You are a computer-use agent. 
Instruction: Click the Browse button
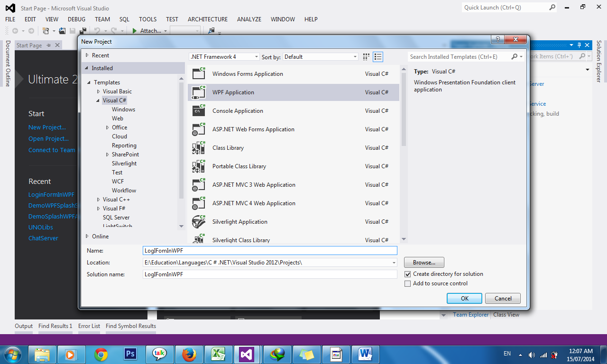[x=423, y=262]
